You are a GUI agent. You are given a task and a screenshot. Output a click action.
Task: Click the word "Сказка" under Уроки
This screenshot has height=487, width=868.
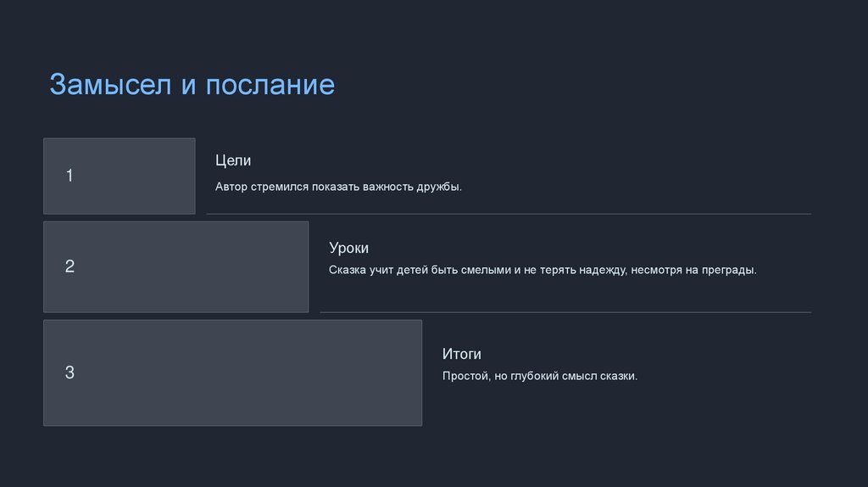tap(348, 270)
